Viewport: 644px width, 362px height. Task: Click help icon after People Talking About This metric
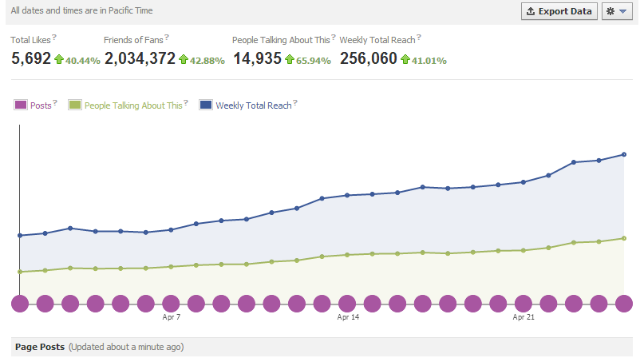tap(334, 37)
